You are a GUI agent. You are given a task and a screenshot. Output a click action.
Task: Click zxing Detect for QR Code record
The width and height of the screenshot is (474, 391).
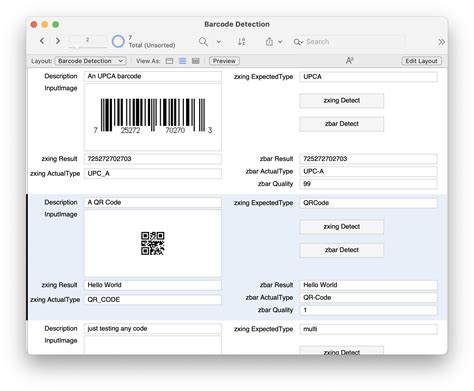click(x=342, y=227)
